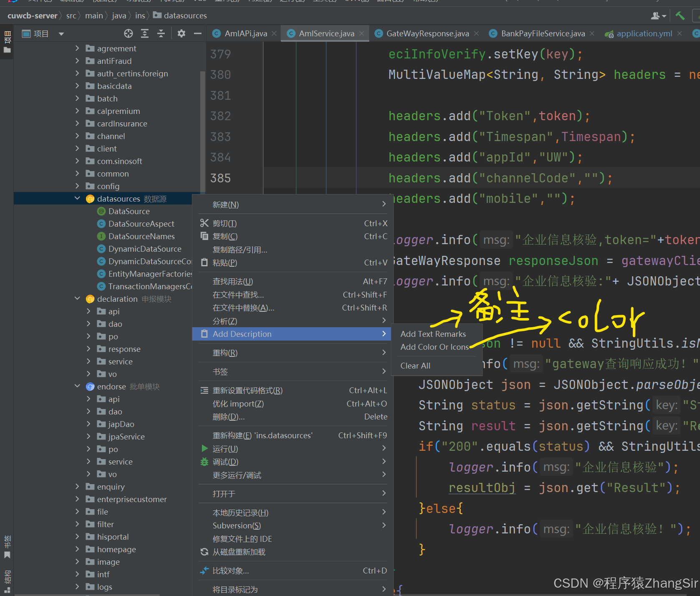Expand the config folder
This screenshot has width=700, height=596.
(x=77, y=186)
